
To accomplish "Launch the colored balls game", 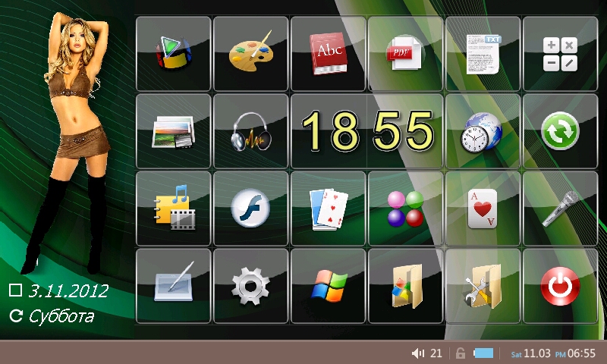I will pos(405,209).
